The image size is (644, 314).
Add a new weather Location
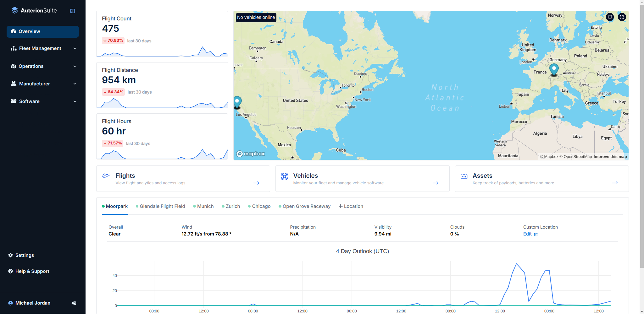pyautogui.click(x=351, y=206)
